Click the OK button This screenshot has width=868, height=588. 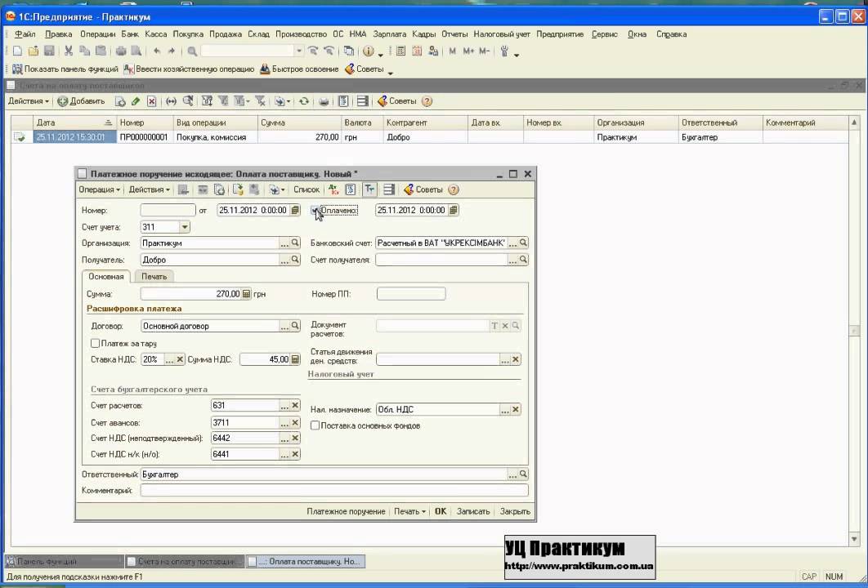pos(440,512)
